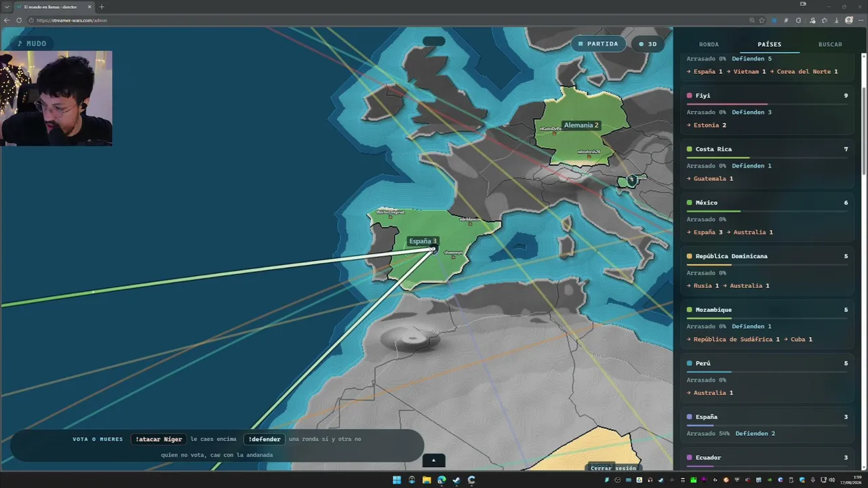Open the browser tab list dropdown
This screenshot has width=868, height=488.
click(x=6, y=7)
